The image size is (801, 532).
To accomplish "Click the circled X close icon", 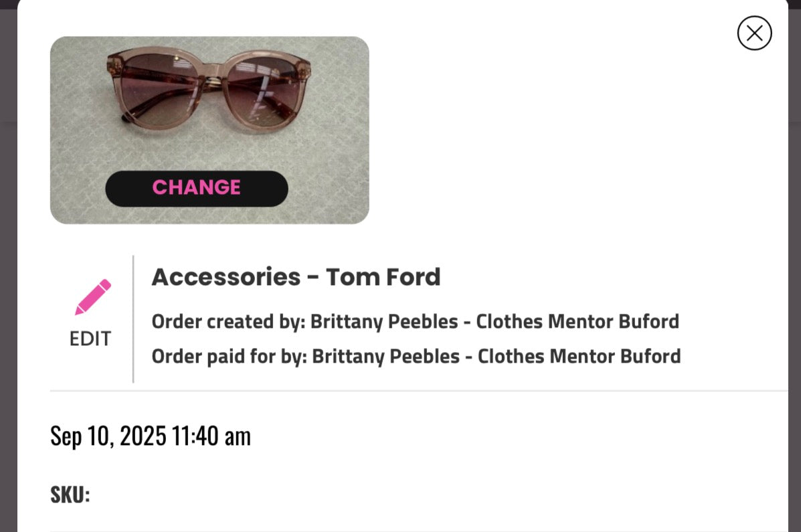I will [x=754, y=33].
